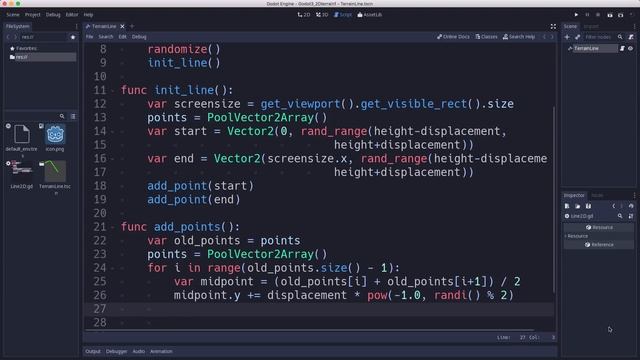Image resolution: width=640 pixels, height=360 pixels.
Task: Open the top Debug menu
Action: [53, 15]
